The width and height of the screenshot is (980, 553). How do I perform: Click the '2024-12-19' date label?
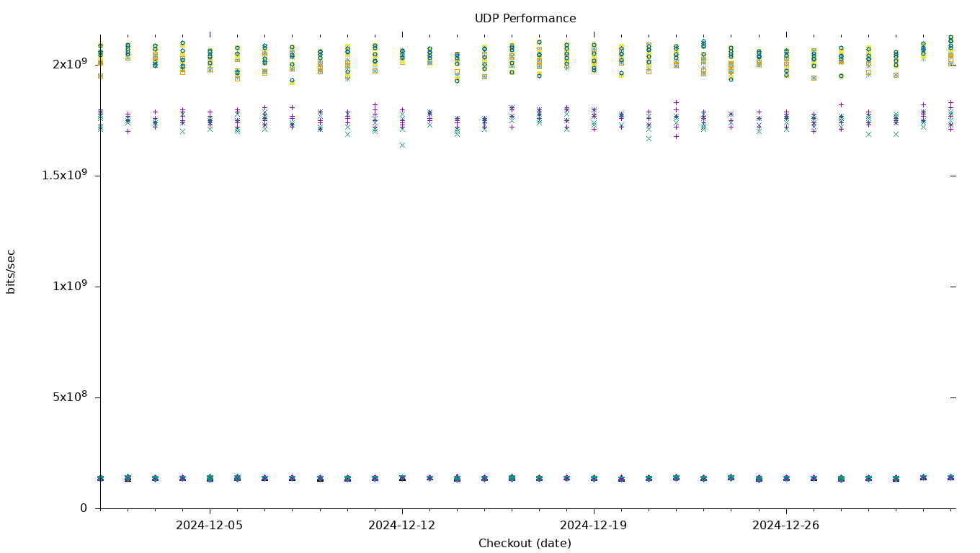[x=594, y=526]
